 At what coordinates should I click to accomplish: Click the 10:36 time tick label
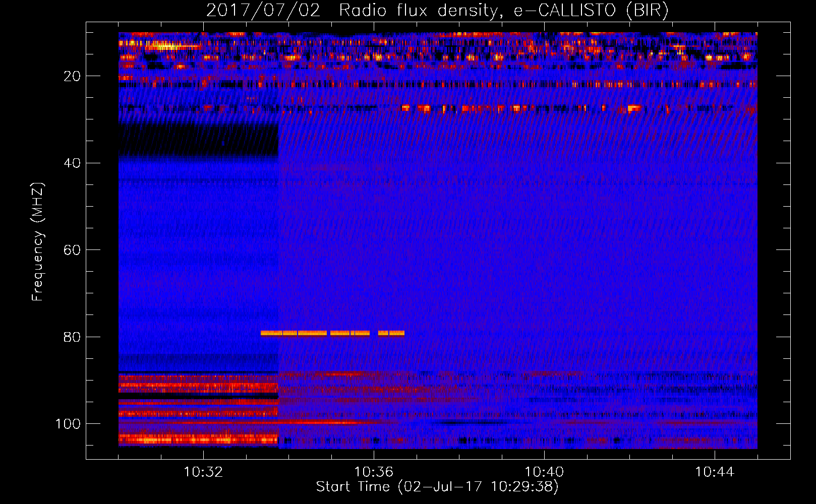click(x=374, y=472)
